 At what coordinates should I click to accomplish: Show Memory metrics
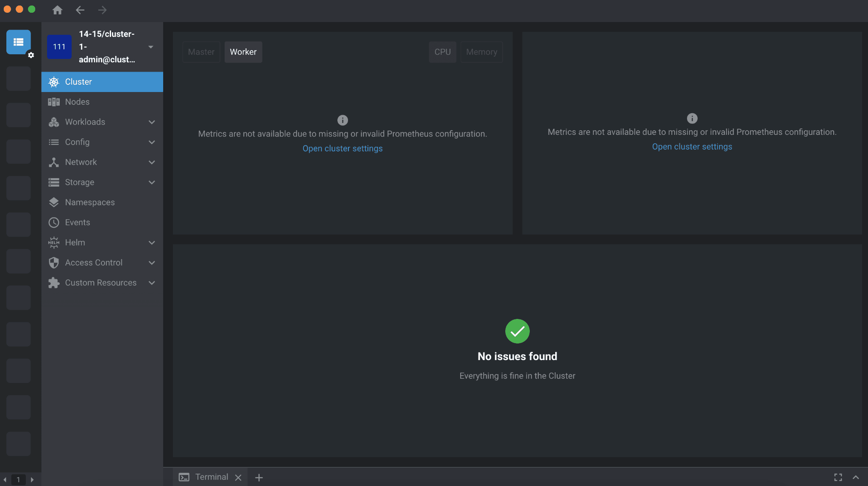coord(481,52)
